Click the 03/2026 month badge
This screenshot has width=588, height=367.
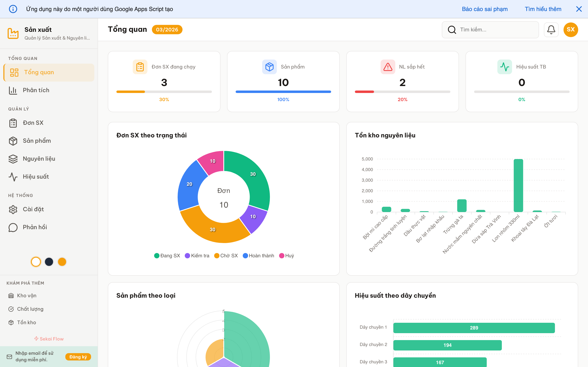[x=167, y=30]
